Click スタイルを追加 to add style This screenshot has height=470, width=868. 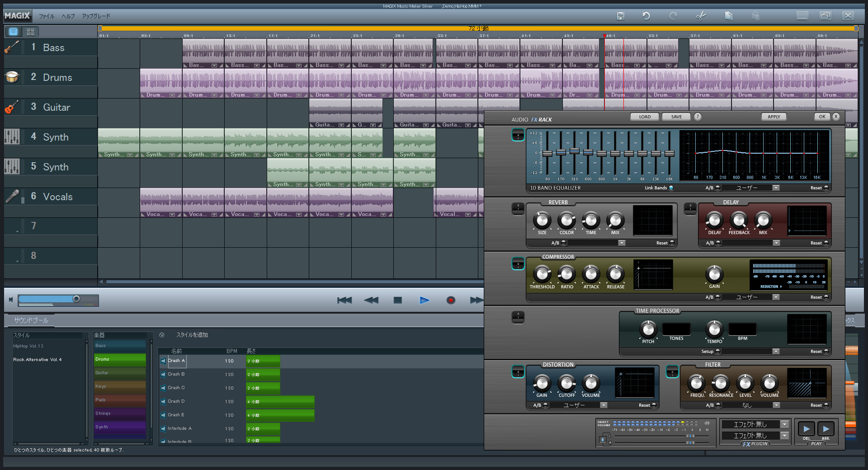click(x=192, y=335)
